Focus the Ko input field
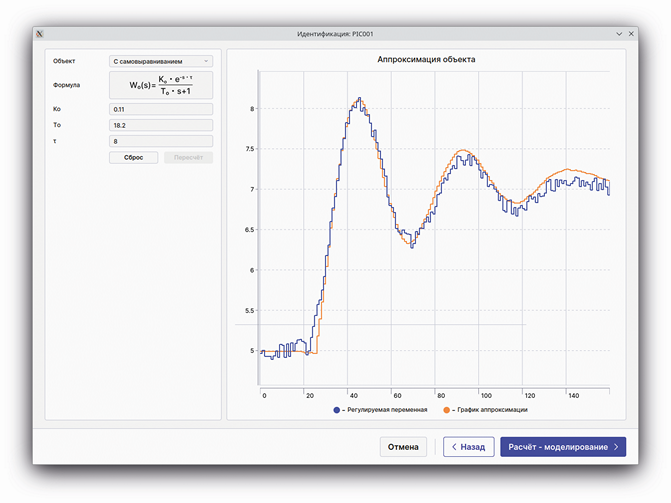The width and height of the screenshot is (671, 503). pyautogui.click(x=161, y=109)
